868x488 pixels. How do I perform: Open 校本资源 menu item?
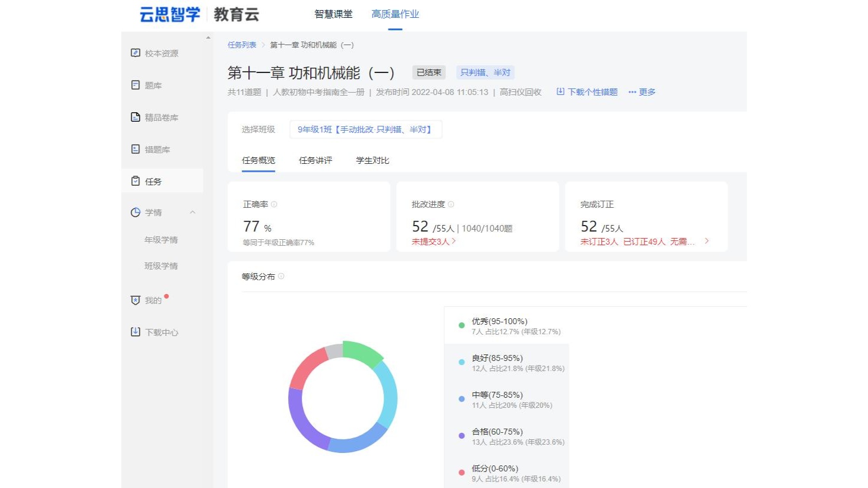pos(162,53)
